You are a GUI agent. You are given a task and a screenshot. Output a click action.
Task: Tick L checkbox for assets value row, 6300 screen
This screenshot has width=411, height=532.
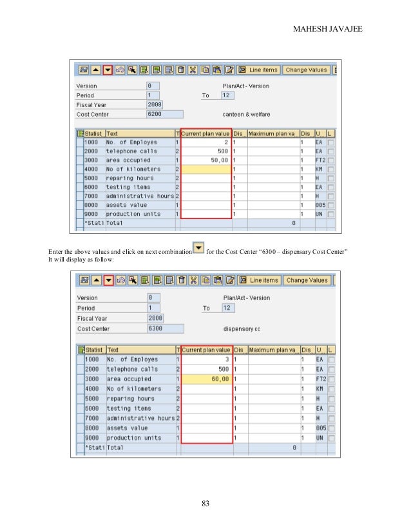click(332, 428)
